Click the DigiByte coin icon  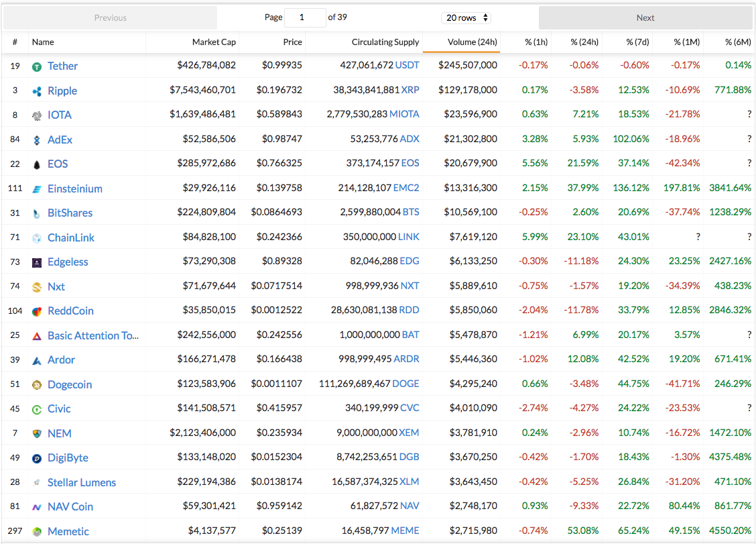37,459
